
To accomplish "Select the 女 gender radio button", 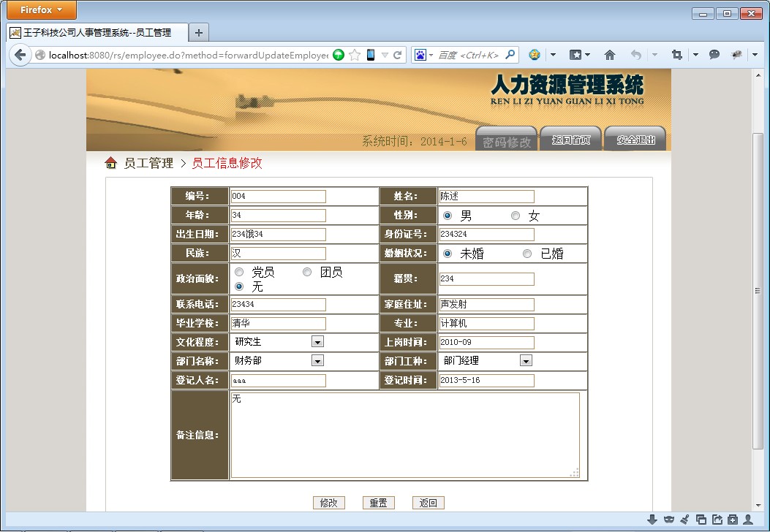I will click(515, 216).
